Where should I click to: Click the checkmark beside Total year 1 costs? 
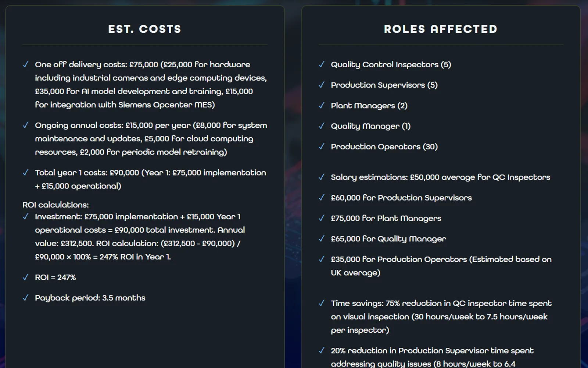point(25,173)
